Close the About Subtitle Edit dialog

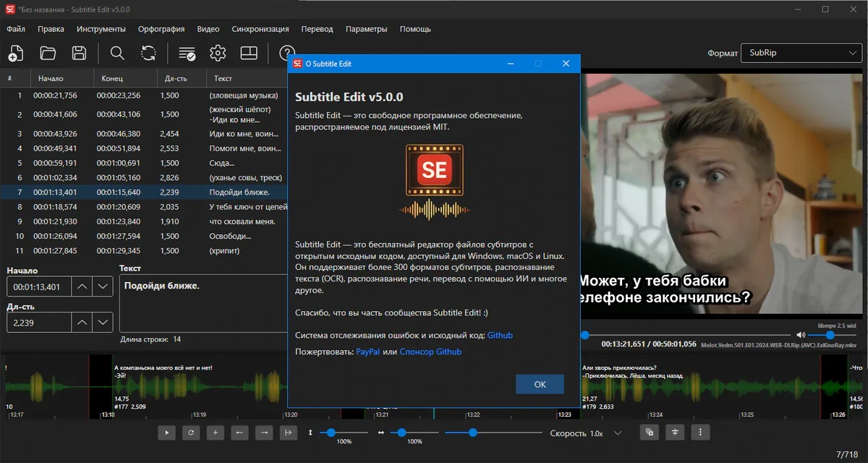(566, 64)
